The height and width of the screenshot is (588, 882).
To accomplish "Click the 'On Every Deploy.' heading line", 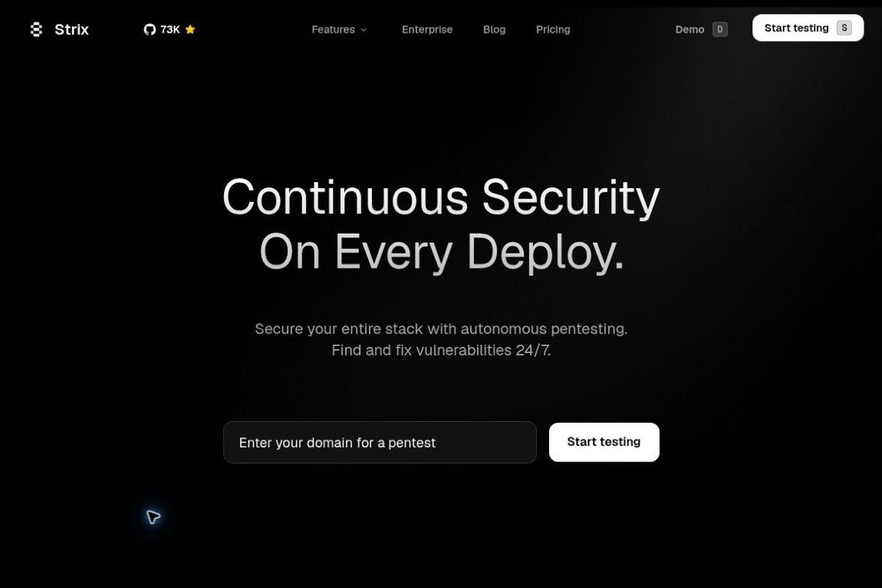I will point(442,252).
